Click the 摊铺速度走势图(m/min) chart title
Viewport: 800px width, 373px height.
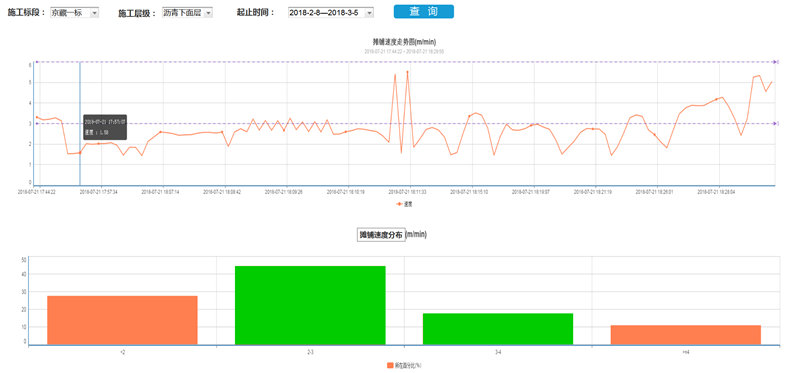tap(404, 42)
